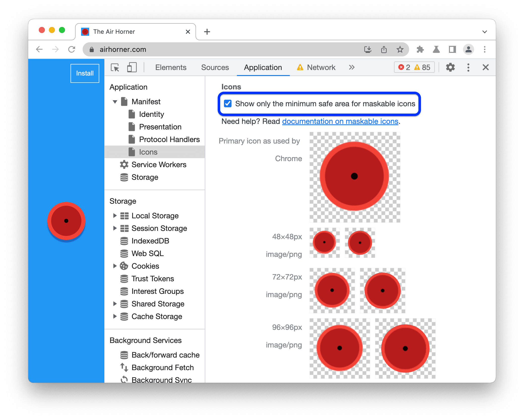Click the Application tab in DevTools
524x420 pixels.
point(262,67)
